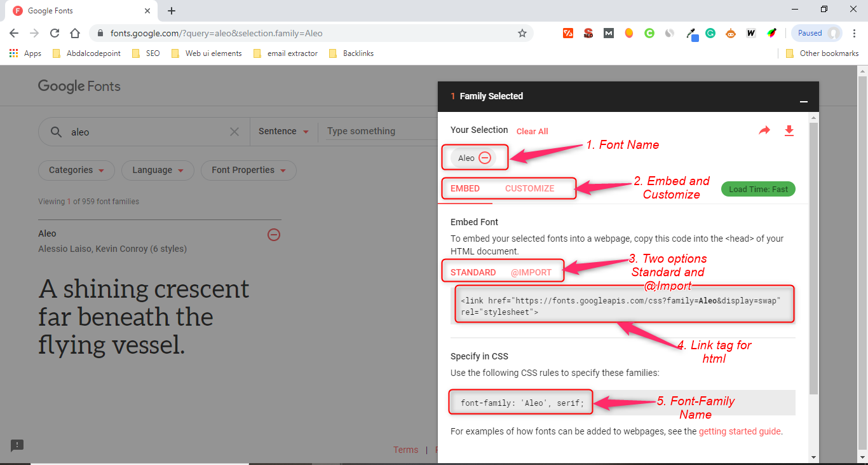Open the Other bookmarks folder

point(822,53)
